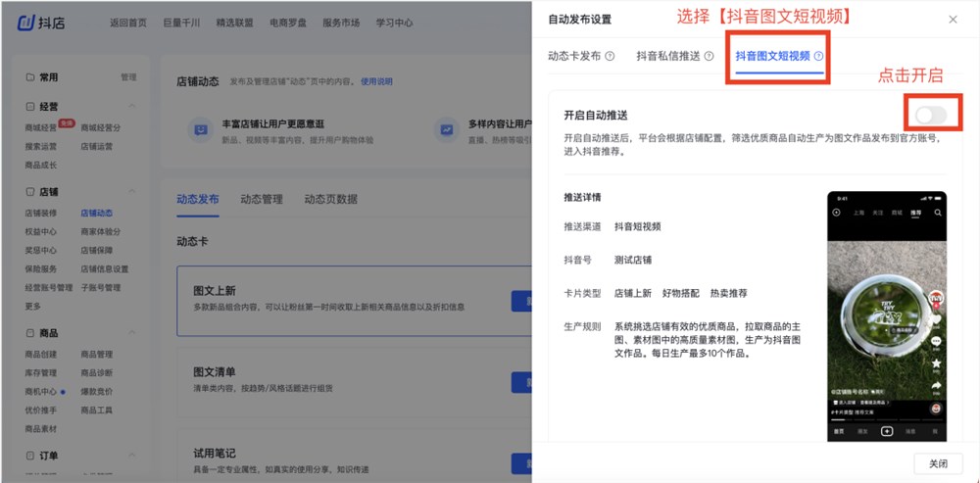Click the plus icon in phone preview bottom bar
This screenshot has height=483, width=980.
pos(886,431)
